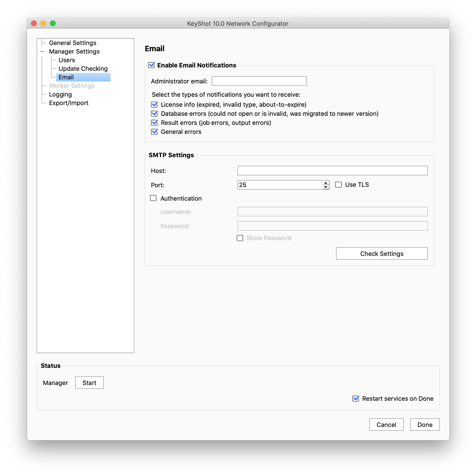This screenshot has width=476, height=476.
Task: Open Export/Import settings page
Action: [69, 103]
